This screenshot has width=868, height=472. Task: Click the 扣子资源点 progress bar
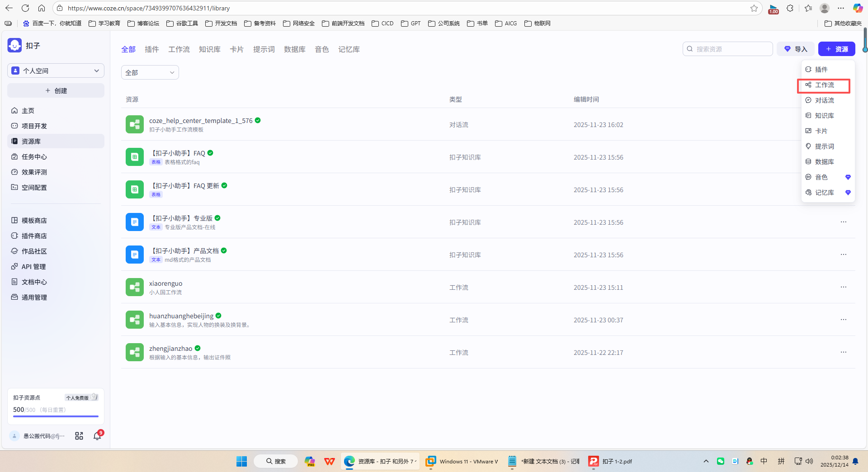[x=56, y=416]
